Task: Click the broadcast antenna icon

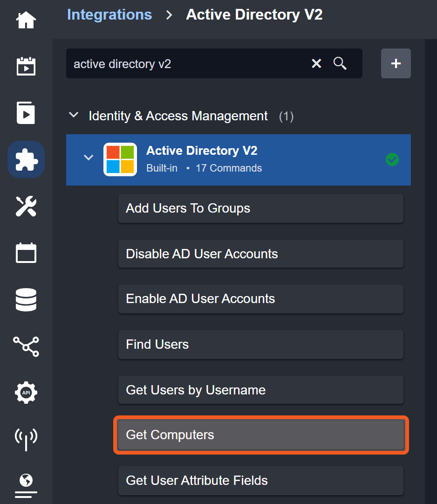Action: (x=26, y=438)
